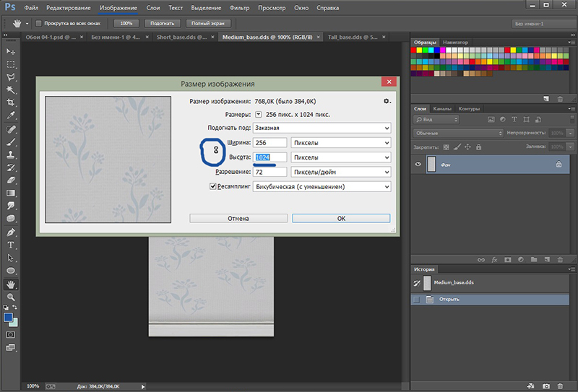This screenshot has width=578, height=392.
Task: Select the Crop tool in toolbar
Action: click(11, 103)
